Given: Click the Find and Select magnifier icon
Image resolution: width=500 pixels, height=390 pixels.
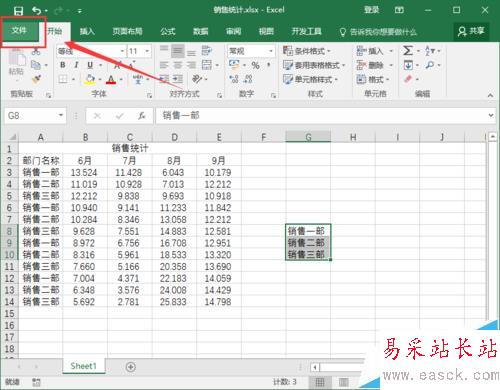Looking at the screenshot, I should (430, 65).
